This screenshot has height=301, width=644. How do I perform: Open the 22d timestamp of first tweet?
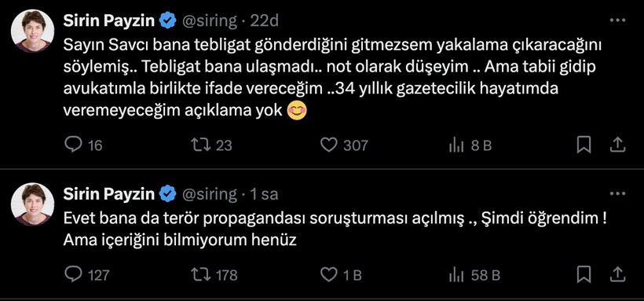pos(264,21)
